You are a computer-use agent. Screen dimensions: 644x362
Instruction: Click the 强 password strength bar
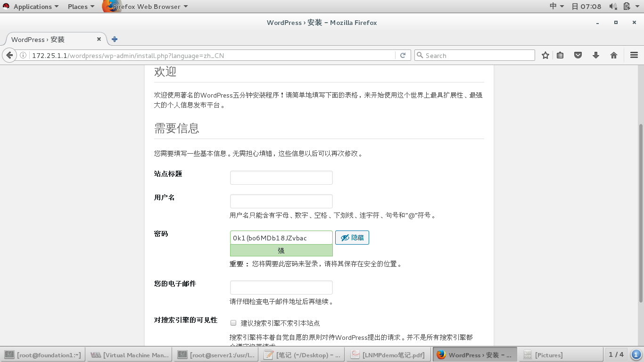click(x=281, y=250)
